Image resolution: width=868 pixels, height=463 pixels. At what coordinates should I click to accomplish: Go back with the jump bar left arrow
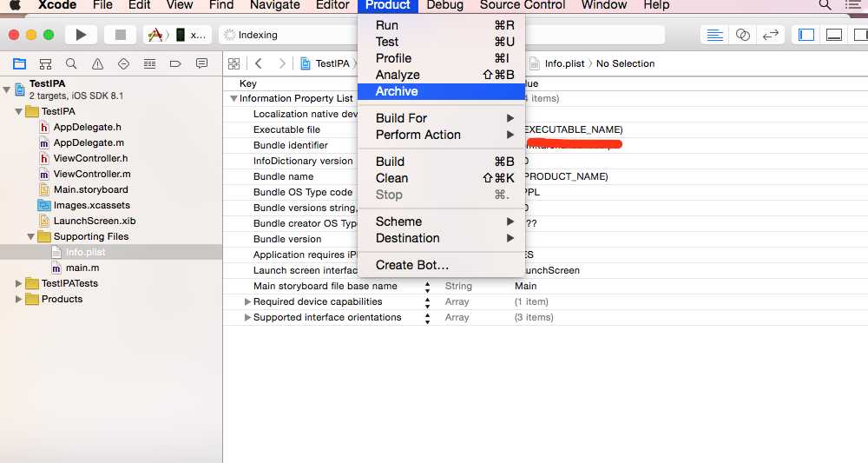[x=259, y=63]
